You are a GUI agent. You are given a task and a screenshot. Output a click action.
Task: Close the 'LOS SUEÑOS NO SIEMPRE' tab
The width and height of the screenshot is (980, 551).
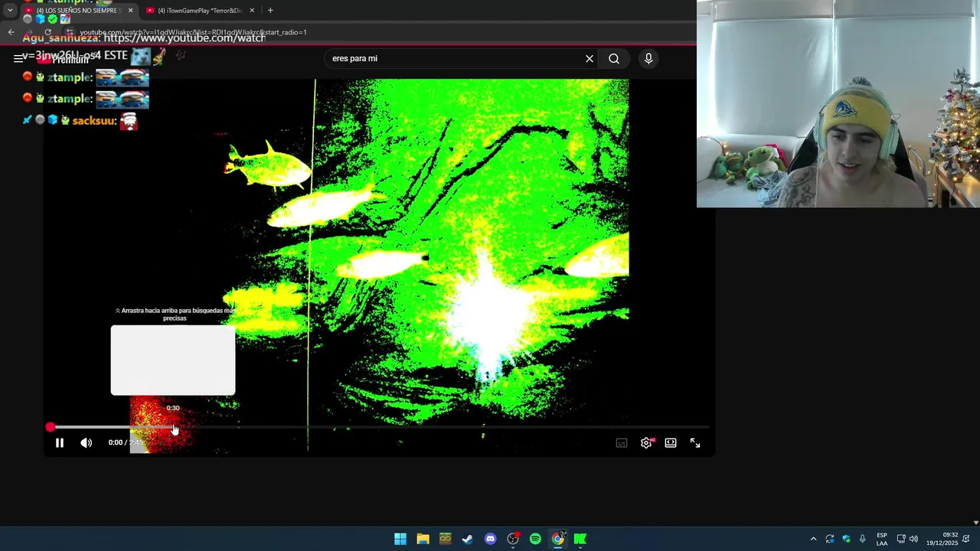[x=130, y=11]
